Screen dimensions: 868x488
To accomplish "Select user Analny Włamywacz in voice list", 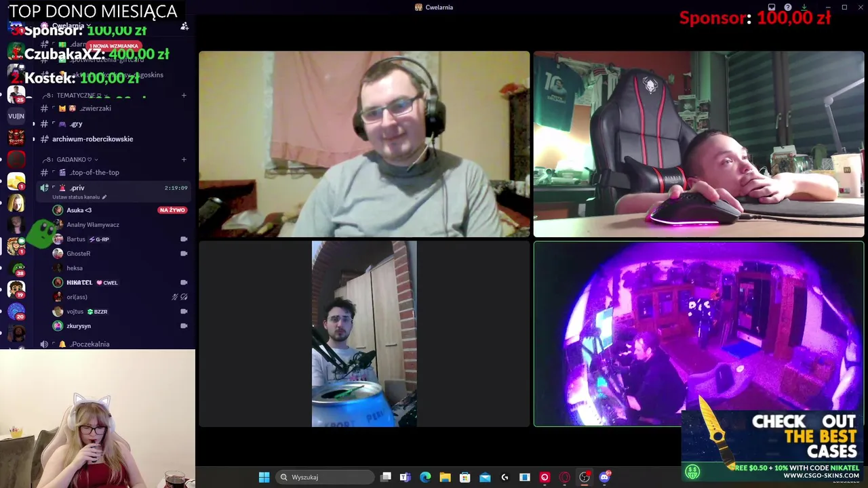I will [93, 224].
